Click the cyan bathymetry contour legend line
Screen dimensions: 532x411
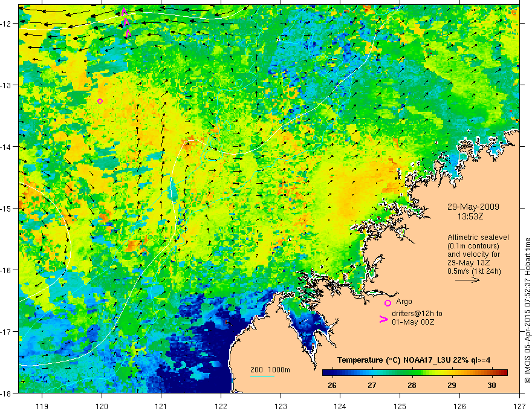(x=262, y=376)
